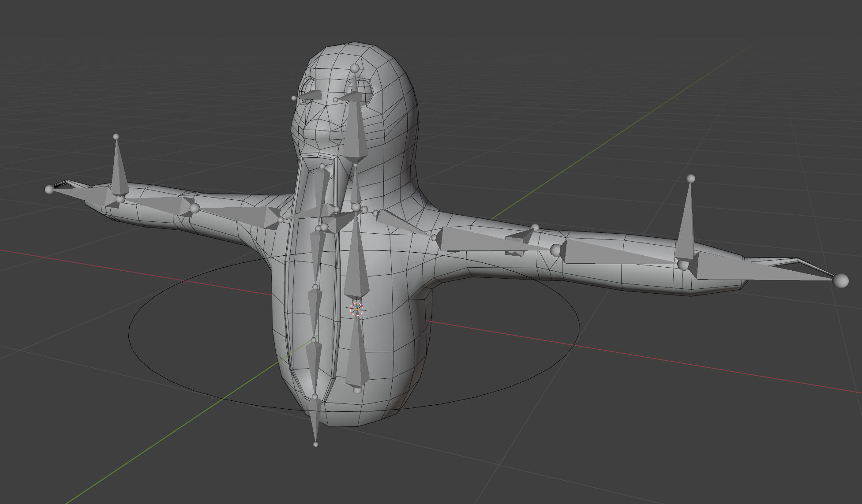Click the joint sphere atop the head bone
The height and width of the screenshot is (504, 862).
355,68
